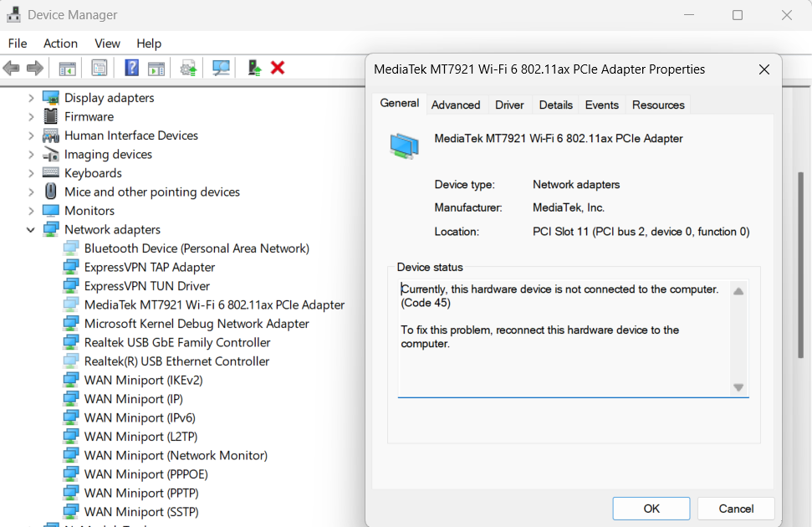Click the Human Interface Devices icon
Screen dimensions: 812x527
pyautogui.click(x=51, y=136)
